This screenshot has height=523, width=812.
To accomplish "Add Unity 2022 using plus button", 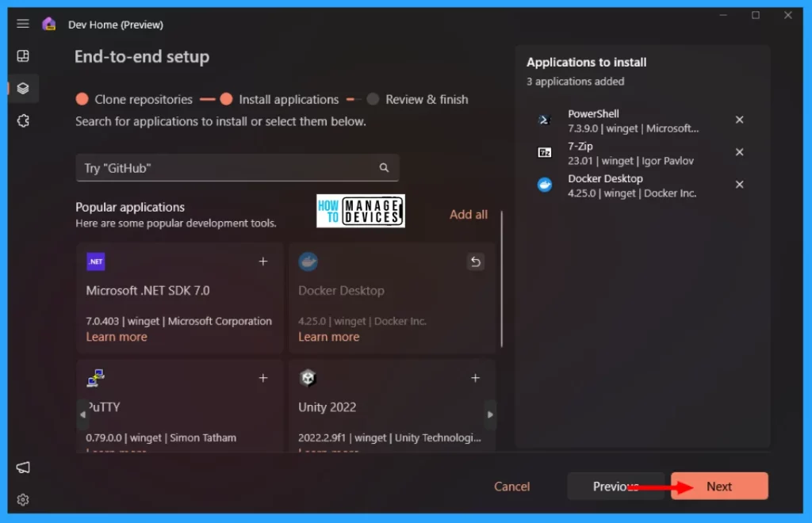I will (x=476, y=378).
